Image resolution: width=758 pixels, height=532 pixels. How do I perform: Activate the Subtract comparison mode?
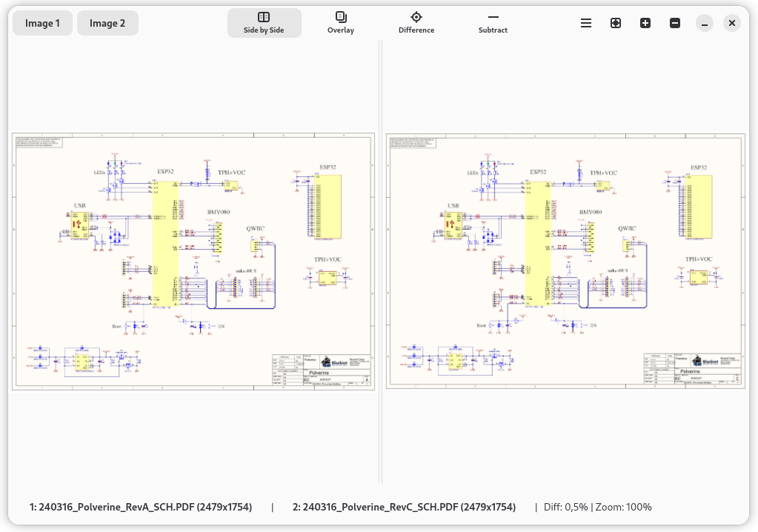tap(493, 23)
